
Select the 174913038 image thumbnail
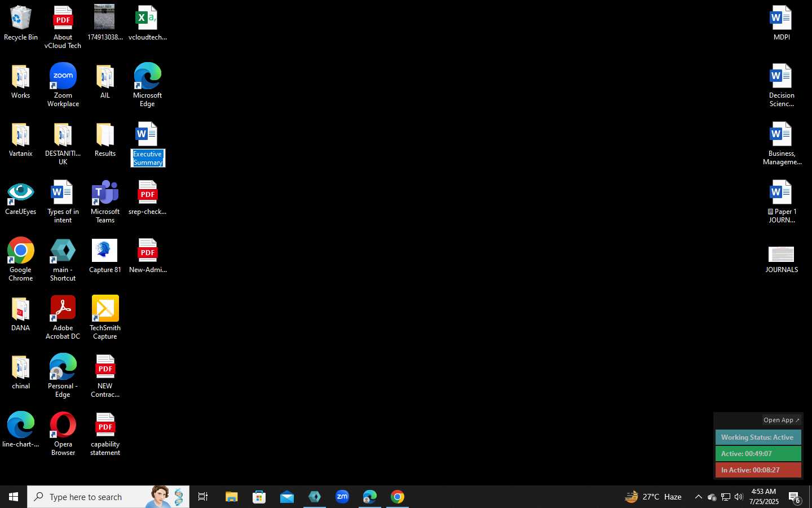point(105,24)
